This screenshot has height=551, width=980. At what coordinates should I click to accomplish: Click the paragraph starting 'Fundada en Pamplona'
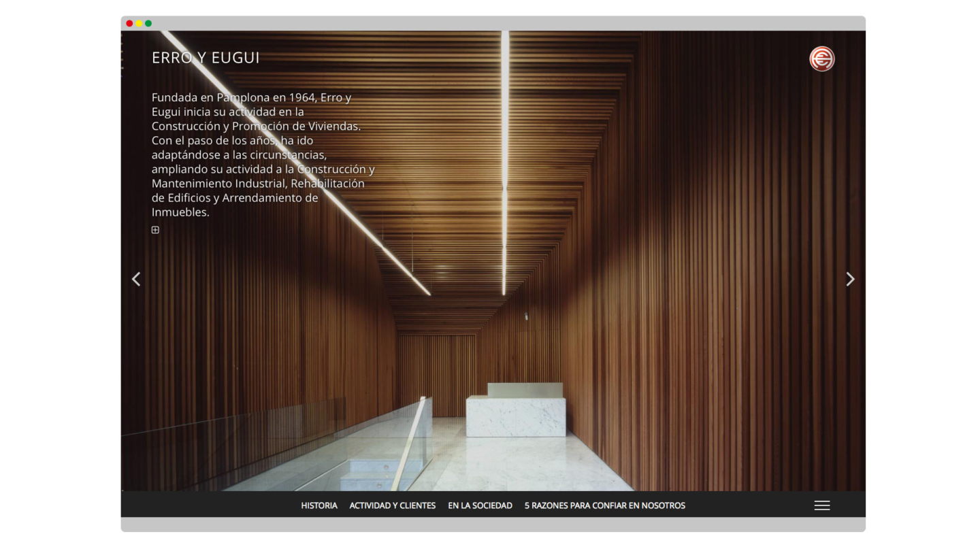tap(263, 154)
